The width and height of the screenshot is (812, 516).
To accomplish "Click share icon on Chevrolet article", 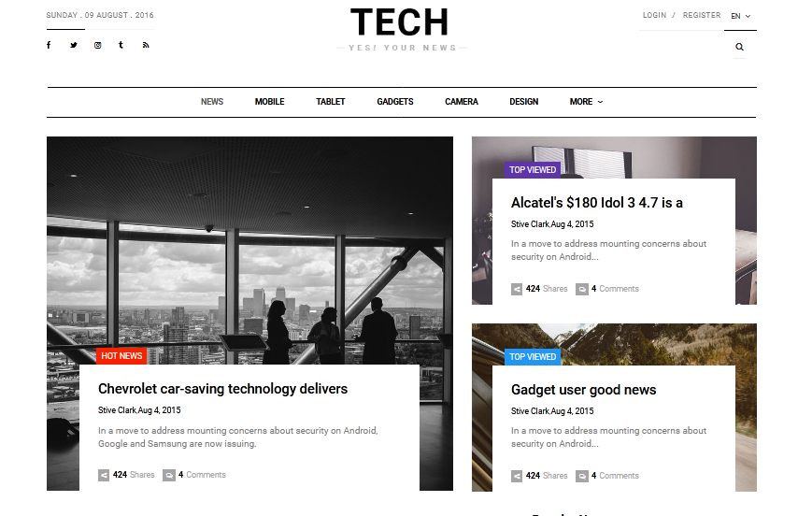I will point(104,475).
